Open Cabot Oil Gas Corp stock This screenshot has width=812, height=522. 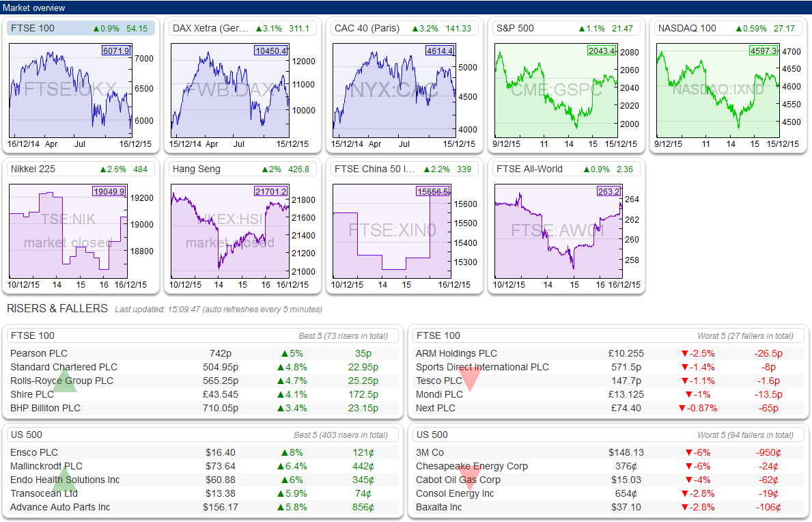pyautogui.click(x=458, y=480)
